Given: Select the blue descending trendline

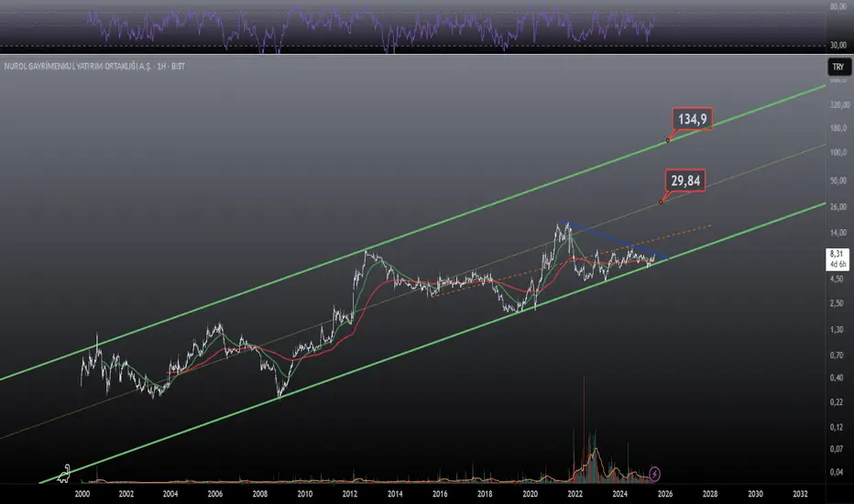Looking at the screenshot, I should (x=616, y=239).
